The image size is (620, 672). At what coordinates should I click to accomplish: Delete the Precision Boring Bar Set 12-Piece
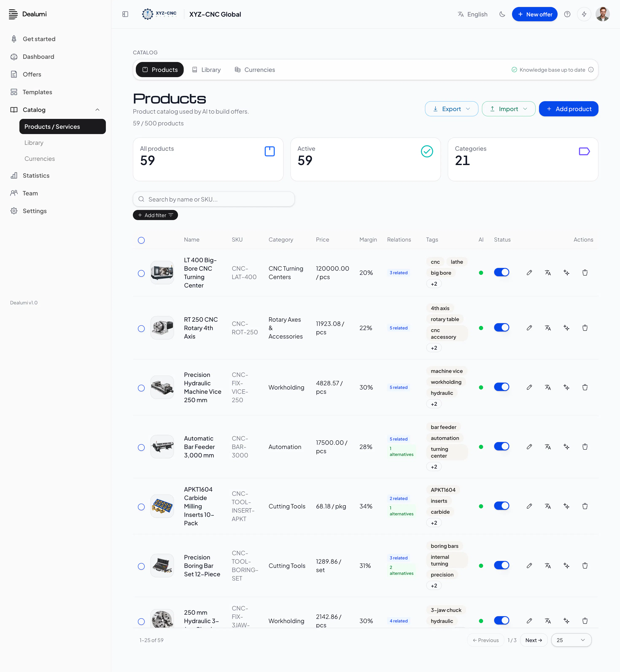[585, 566]
